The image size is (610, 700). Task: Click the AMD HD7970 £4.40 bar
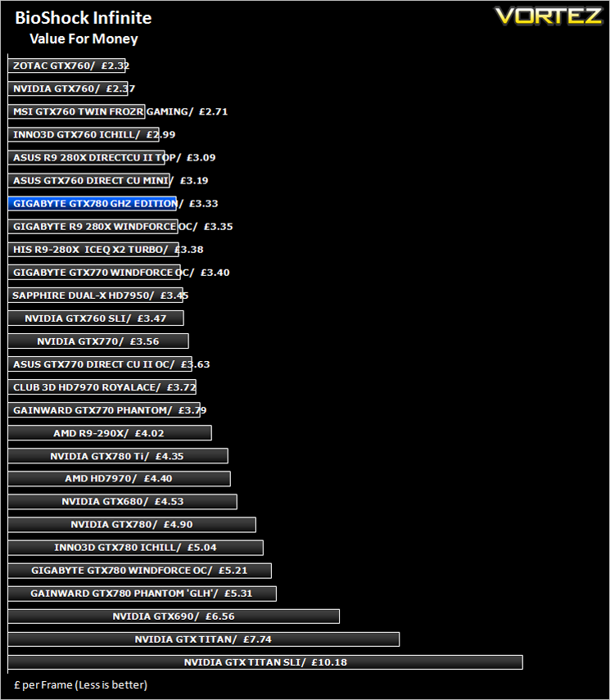point(120,479)
